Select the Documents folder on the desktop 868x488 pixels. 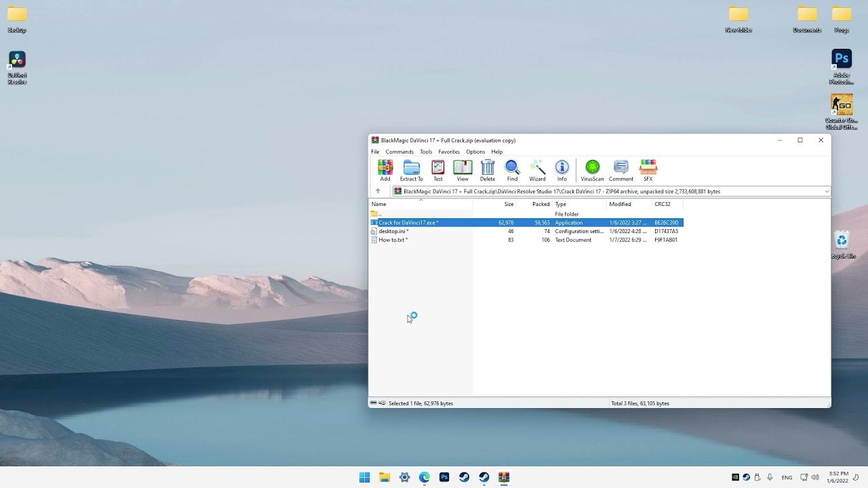click(807, 20)
